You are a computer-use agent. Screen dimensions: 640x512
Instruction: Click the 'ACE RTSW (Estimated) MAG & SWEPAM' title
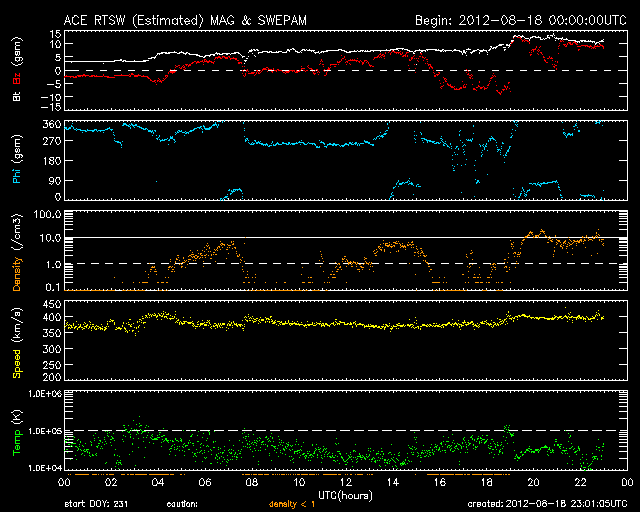tap(185, 20)
